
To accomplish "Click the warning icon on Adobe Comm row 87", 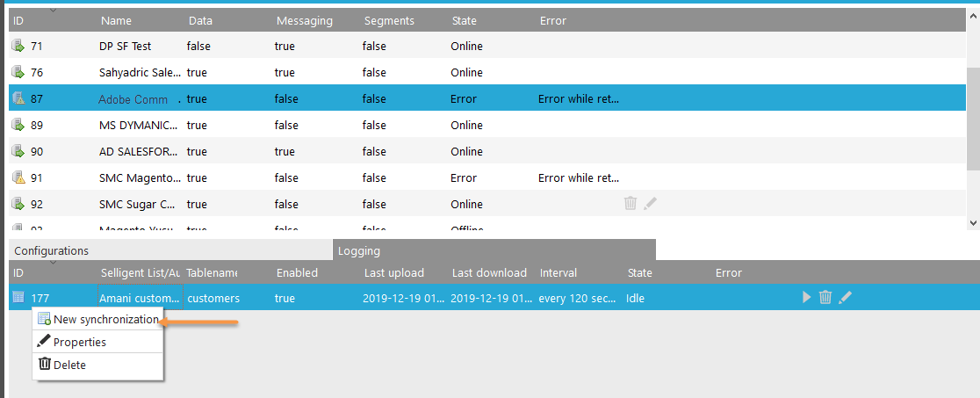I will coord(18,98).
